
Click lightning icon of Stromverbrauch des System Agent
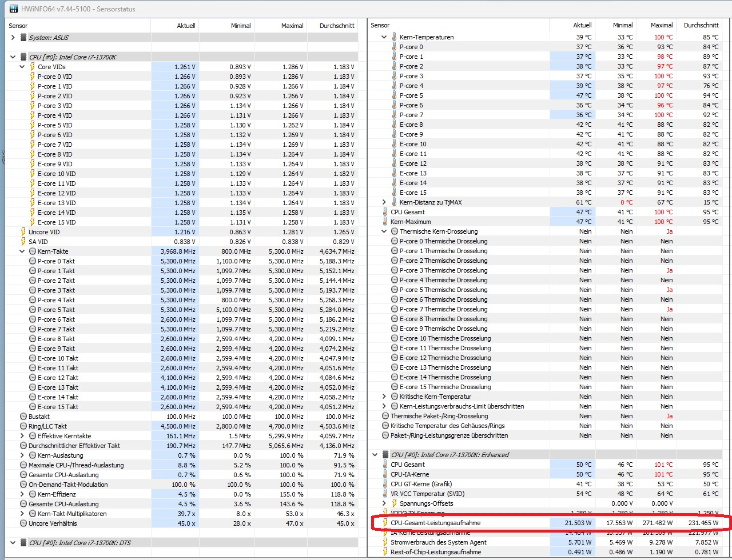(x=385, y=542)
